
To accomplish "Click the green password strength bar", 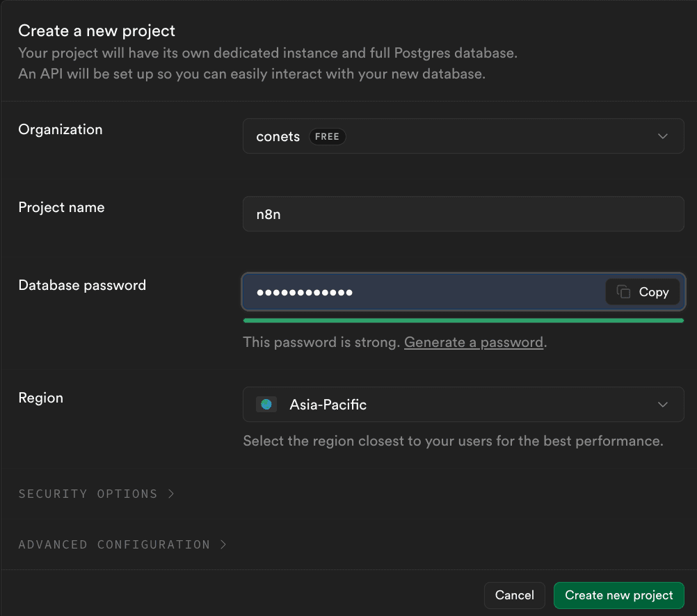I will 463,321.
